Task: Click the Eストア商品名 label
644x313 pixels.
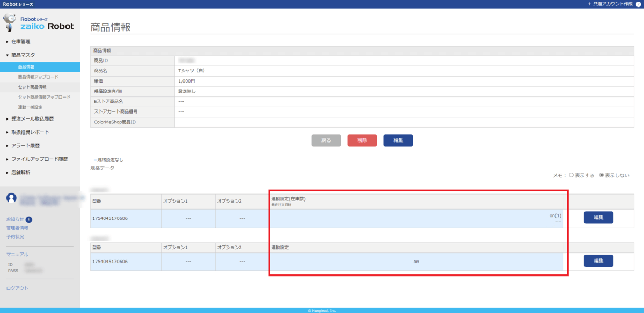Action: coord(108,101)
